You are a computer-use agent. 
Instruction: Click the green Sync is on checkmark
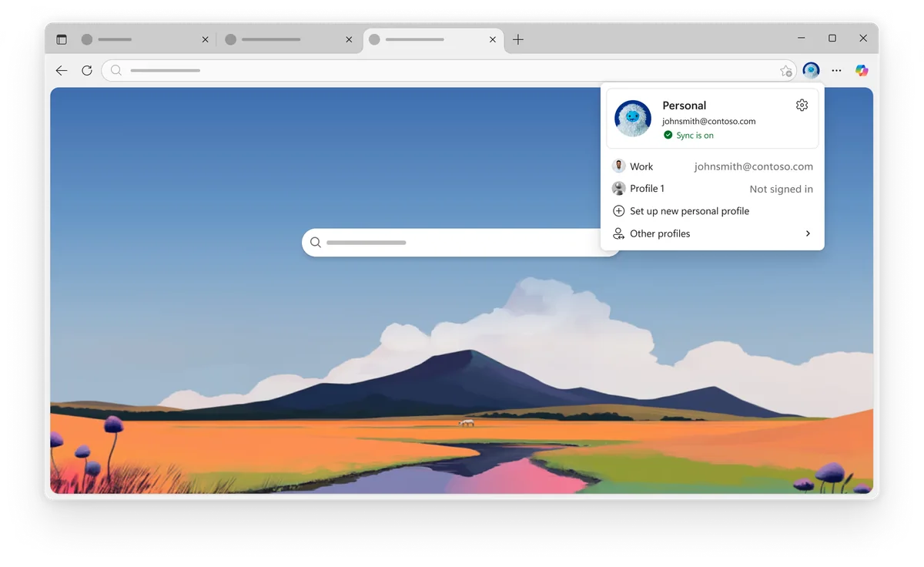click(668, 135)
